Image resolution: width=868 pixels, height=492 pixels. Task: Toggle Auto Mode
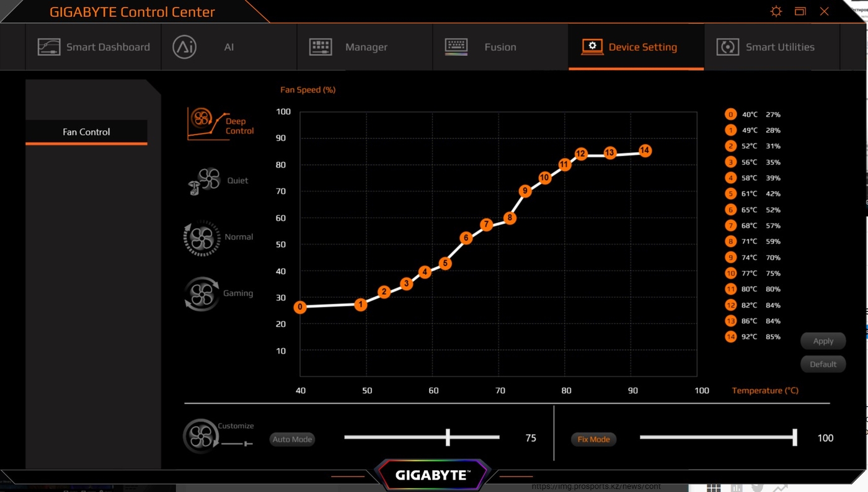coord(293,439)
